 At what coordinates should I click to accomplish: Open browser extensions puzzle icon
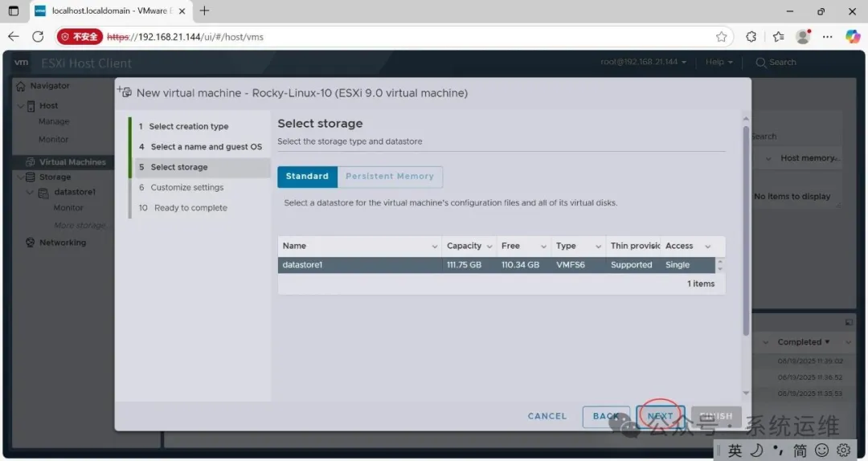click(751, 36)
